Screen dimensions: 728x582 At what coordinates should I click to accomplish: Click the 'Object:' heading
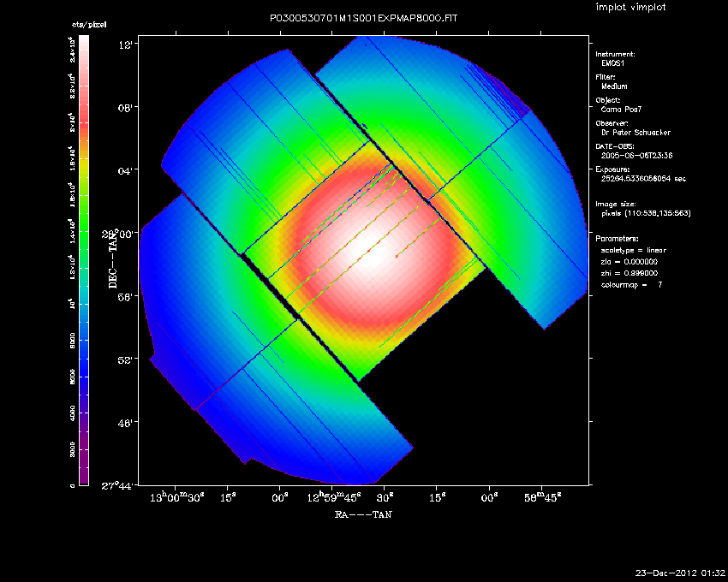point(608,100)
